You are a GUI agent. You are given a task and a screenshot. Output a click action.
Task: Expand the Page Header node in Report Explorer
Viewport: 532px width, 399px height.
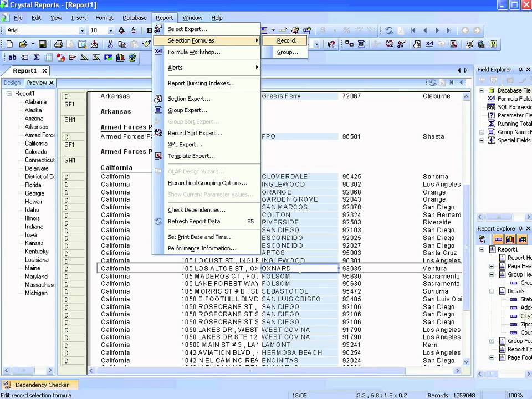point(492,266)
